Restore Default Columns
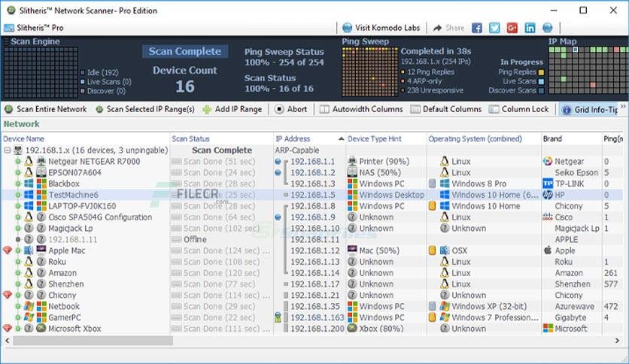The width and height of the screenshot is (629, 364). click(446, 109)
